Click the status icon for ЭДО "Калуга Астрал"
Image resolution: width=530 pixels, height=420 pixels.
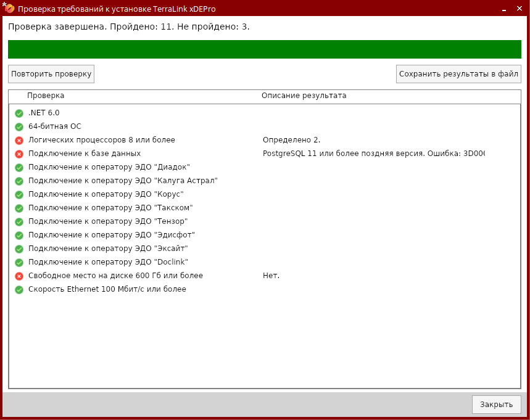[x=19, y=181]
